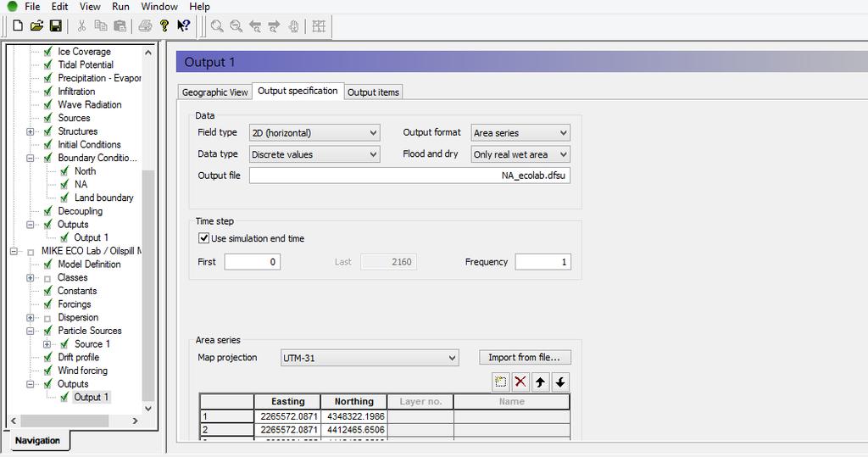The image size is (868, 457).
Task: Click the First time step input field
Action: click(252, 262)
